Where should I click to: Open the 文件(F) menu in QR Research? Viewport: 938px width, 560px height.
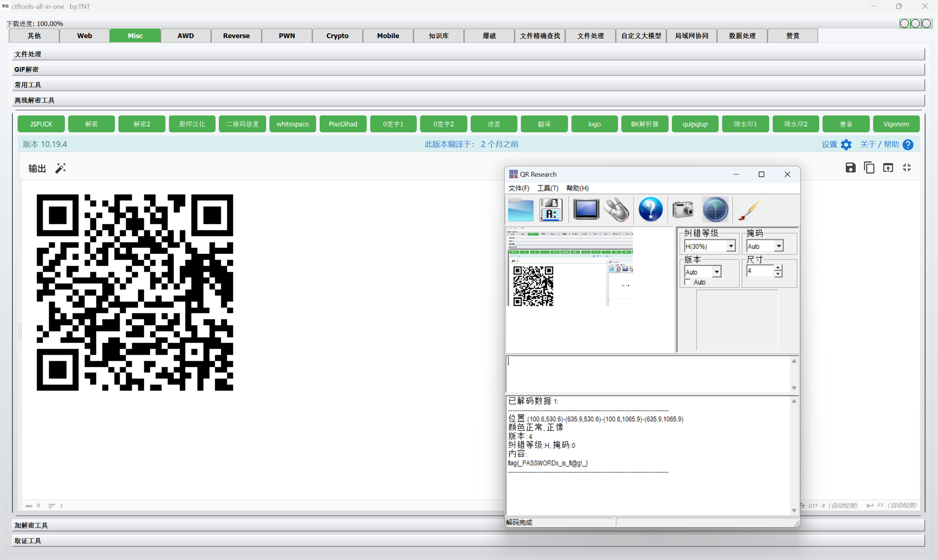pyautogui.click(x=518, y=188)
